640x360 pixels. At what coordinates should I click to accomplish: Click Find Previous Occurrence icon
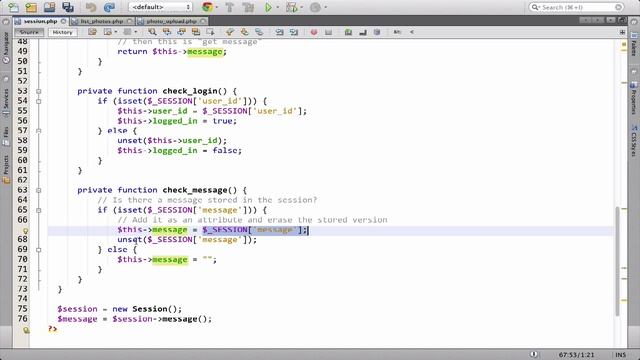pos(167,32)
